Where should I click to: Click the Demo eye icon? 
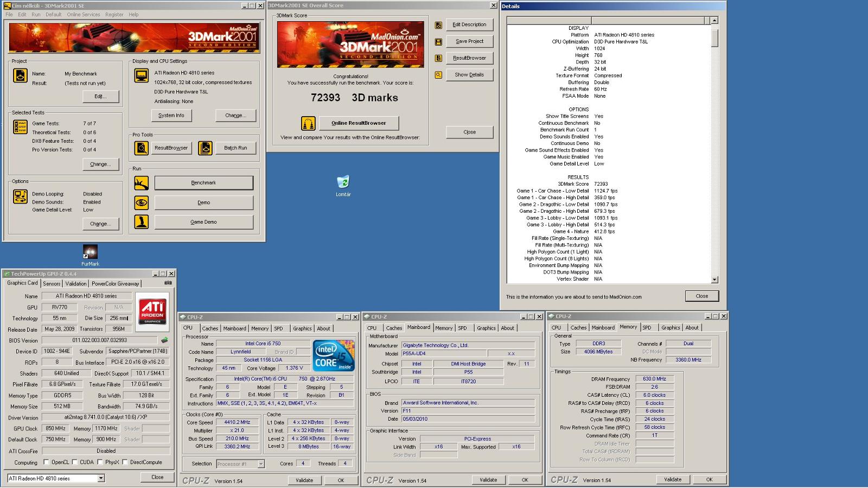tap(141, 202)
